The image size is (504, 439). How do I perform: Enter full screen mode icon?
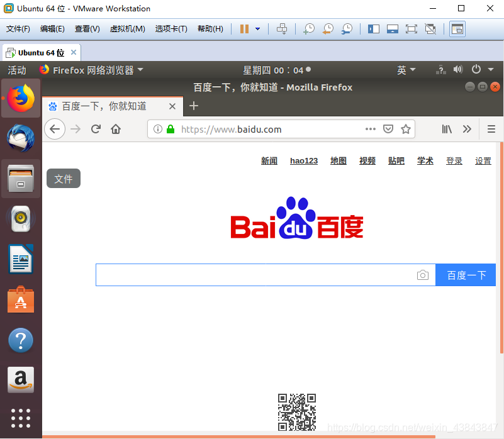click(x=412, y=29)
